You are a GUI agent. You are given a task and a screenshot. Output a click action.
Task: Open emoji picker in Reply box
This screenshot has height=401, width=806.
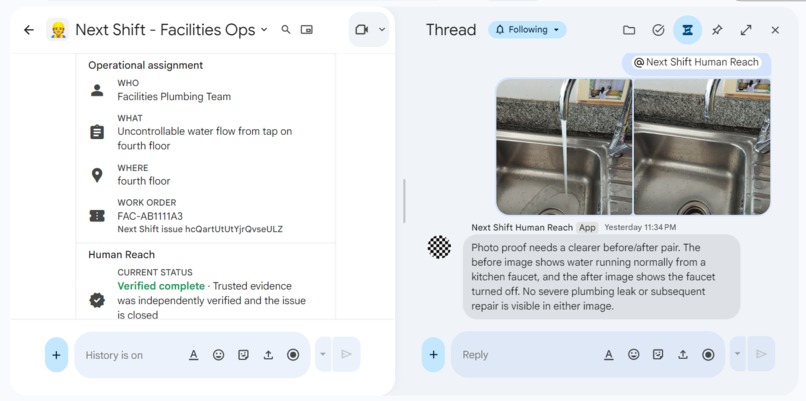tap(634, 354)
